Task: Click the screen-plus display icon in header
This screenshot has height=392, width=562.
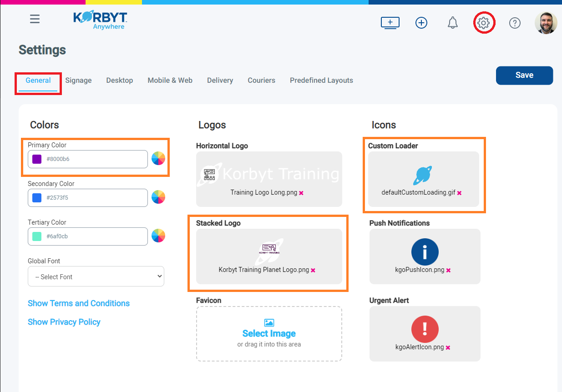Action: [390, 23]
